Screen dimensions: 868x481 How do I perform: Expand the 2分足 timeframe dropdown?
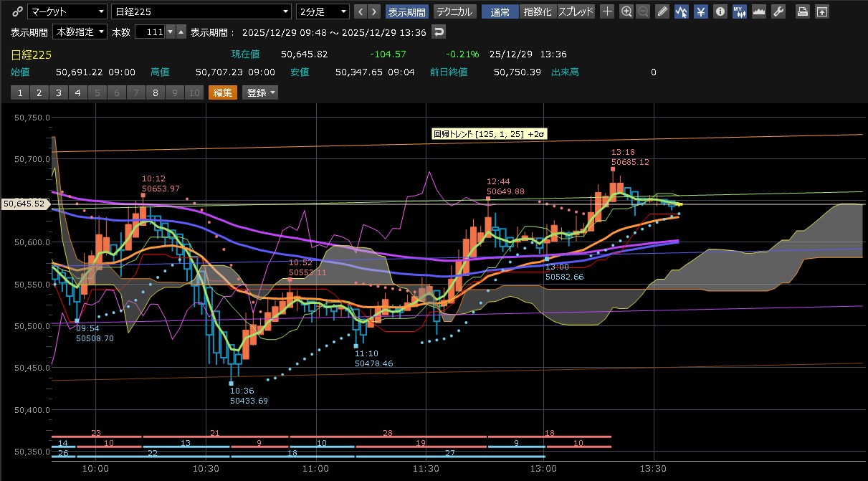[323, 11]
